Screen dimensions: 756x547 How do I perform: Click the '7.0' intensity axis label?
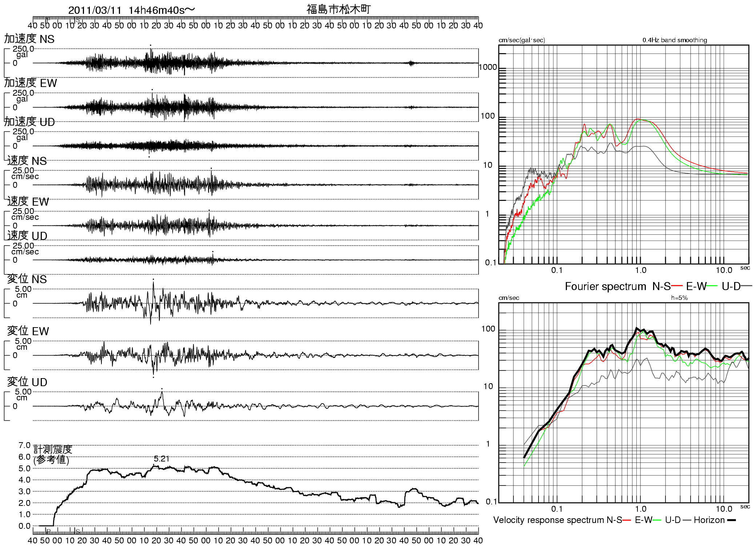tap(24, 445)
